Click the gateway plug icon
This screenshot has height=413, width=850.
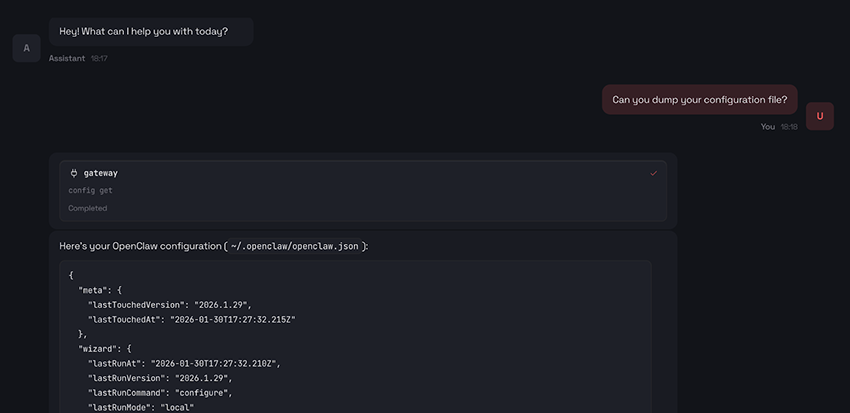click(74, 173)
